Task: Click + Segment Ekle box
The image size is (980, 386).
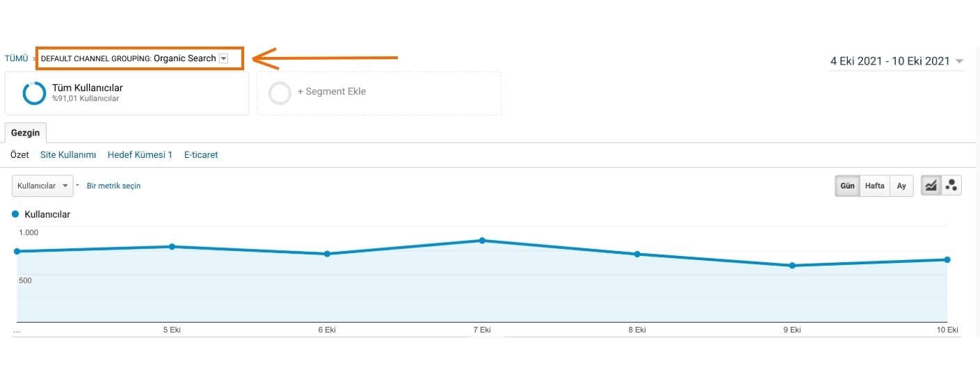Action: click(x=379, y=93)
